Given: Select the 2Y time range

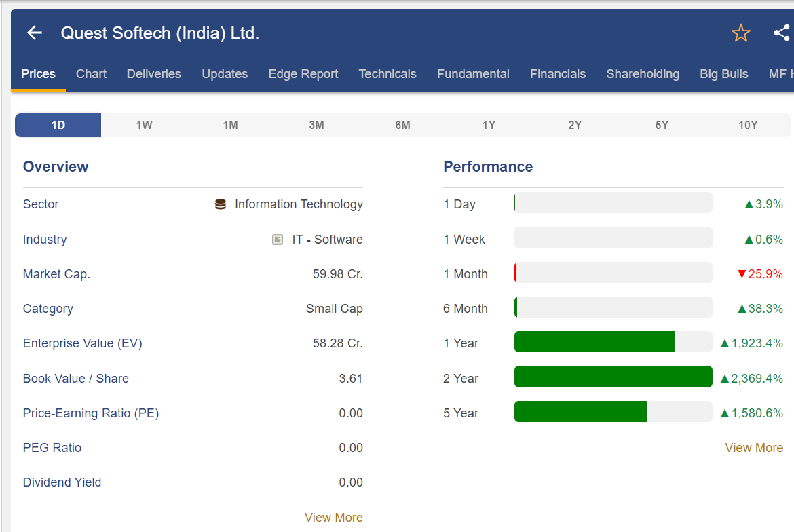Looking at the screenshot, I should (575, 125).
